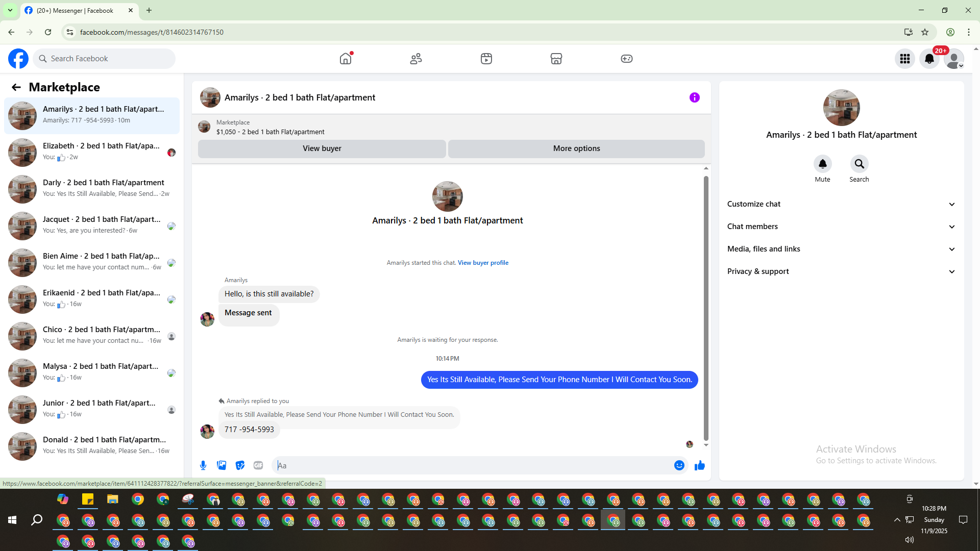Expand Privacy & support section

point(841,271)
